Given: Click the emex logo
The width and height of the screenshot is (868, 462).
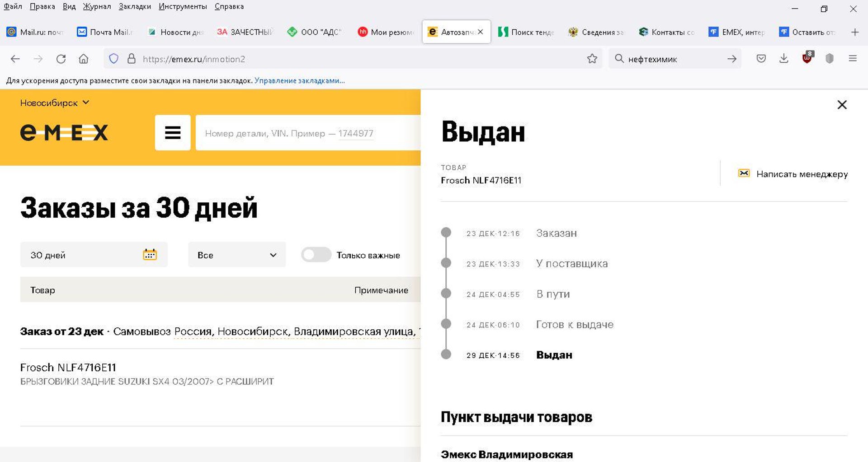Looking at the screenshot, I should coord(64,132).
